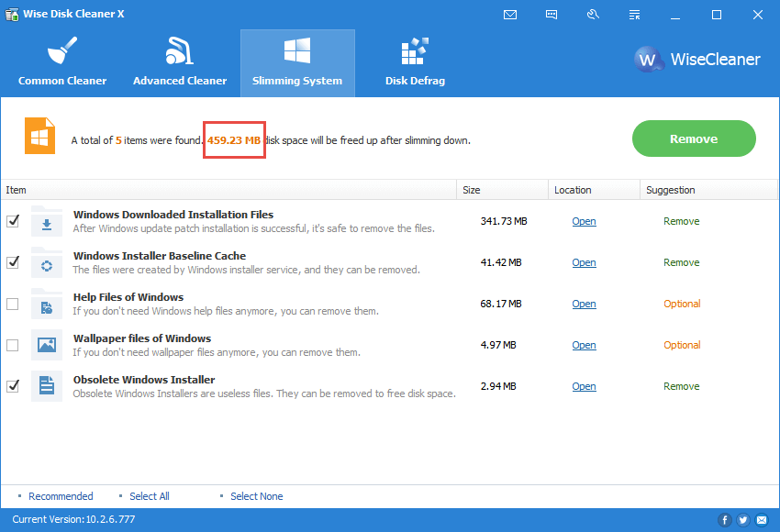This screenshot has height=532, width=780.
Task: Click the Common Cleaner broom icon
Action: [62, 50]
